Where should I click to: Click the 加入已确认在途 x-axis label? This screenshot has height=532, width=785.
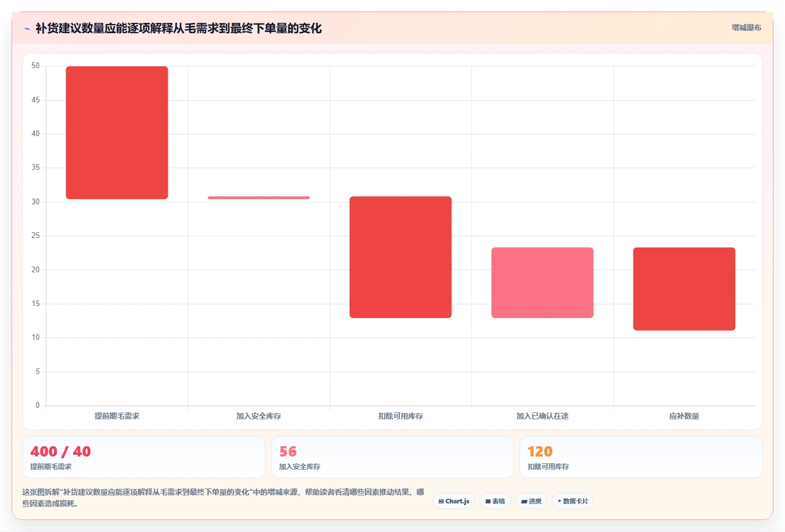pos(542,416)
